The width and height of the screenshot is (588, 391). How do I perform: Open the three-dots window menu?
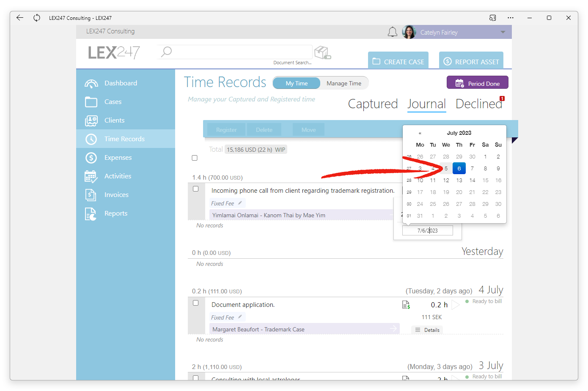(511, 18)
